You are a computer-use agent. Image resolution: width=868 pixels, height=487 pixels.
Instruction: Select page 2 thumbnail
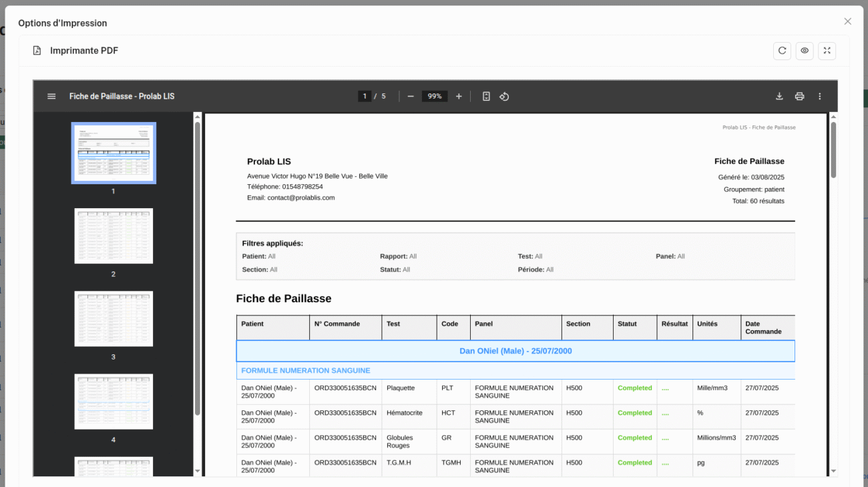pos(114,235)
